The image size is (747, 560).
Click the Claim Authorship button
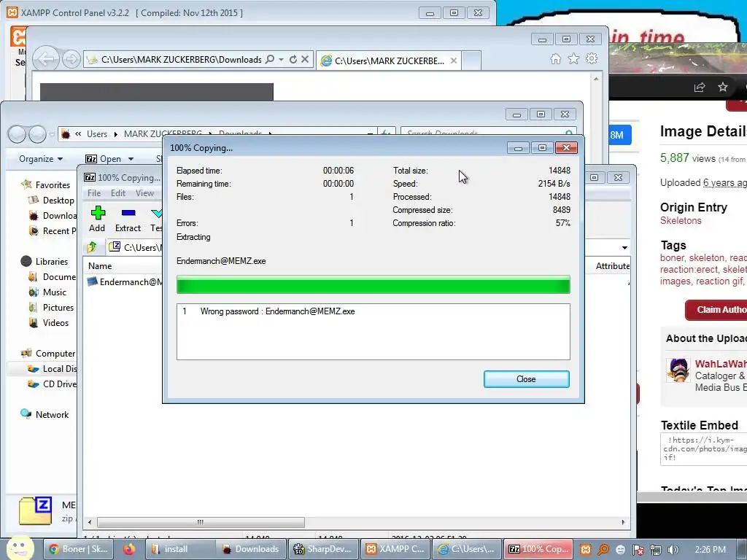(716, 310)
